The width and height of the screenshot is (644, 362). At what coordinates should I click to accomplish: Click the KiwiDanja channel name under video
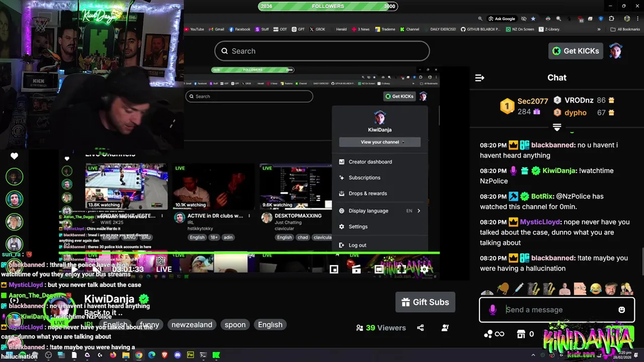coord(109,299)
